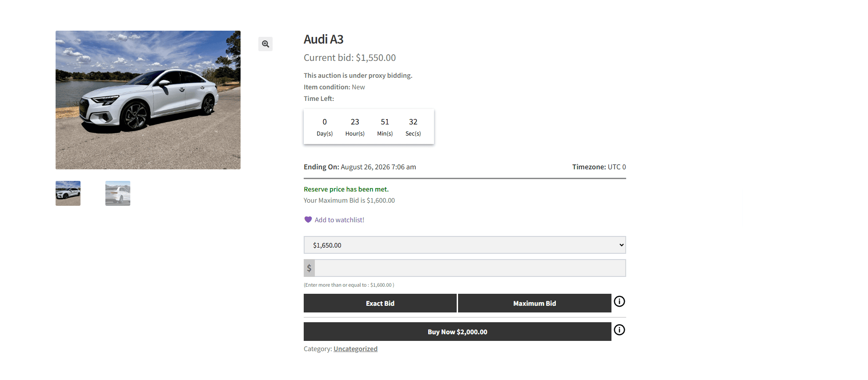This screenshot has height=380, width=868.
Task: Click the info icon beside Buy Now
Action: (619, 330)
